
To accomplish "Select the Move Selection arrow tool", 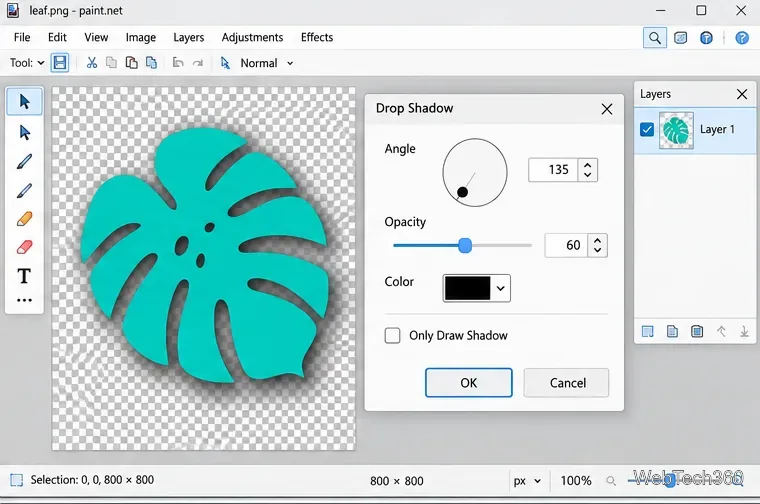I will pos(24,132).
